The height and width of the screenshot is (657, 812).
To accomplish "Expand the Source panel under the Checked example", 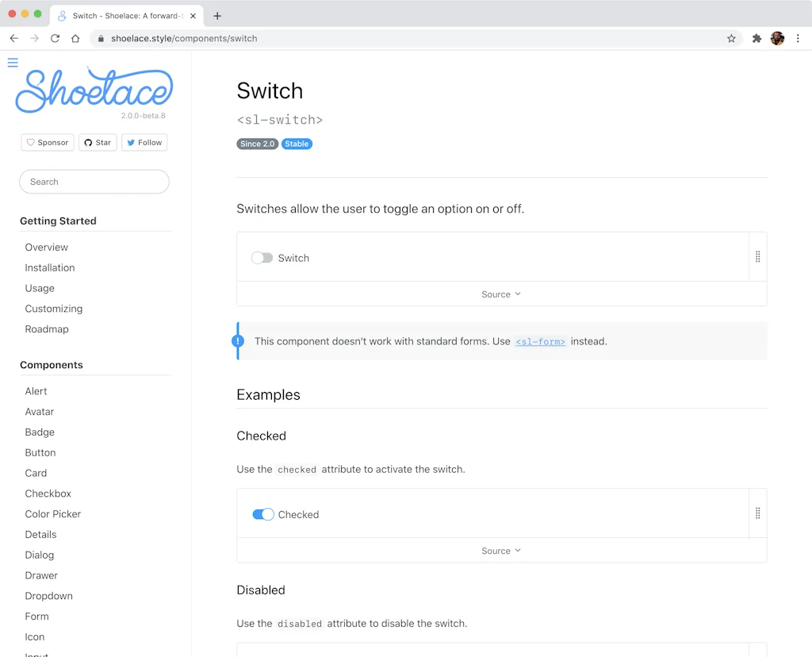I will pos(500,550).
